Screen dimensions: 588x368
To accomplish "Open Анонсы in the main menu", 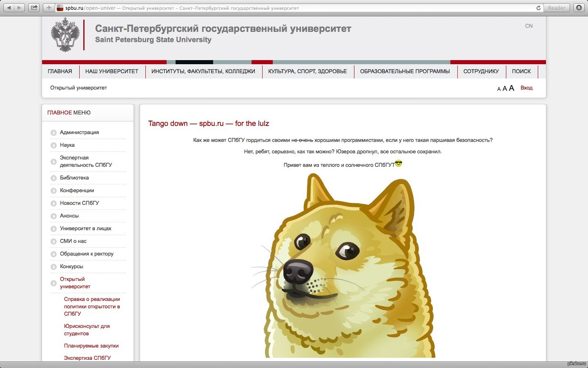I will click(69, 215).
